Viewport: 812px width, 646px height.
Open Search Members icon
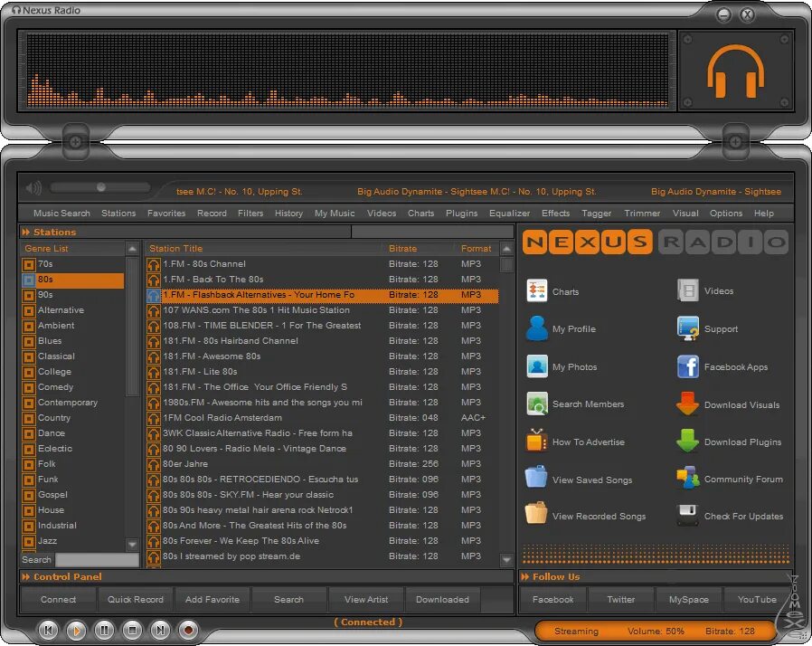[536, 404]
